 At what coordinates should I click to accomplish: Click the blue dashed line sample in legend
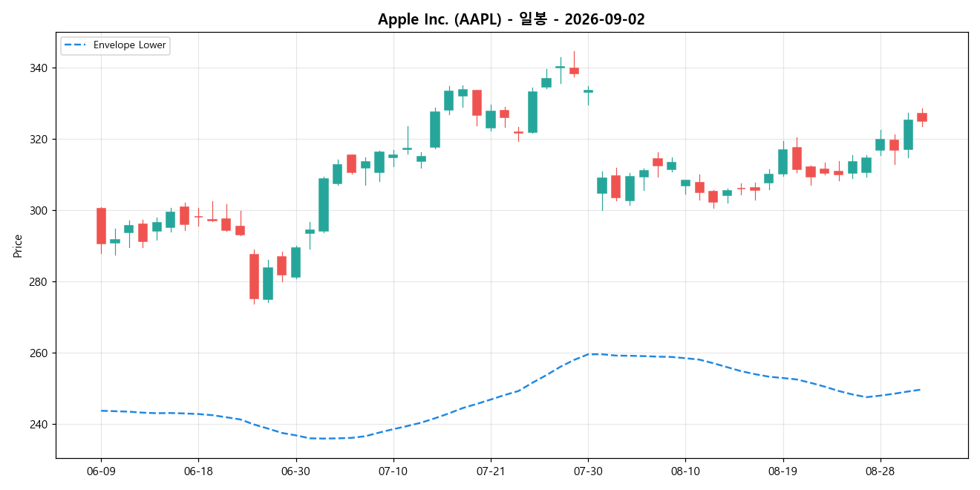tap(75, 45)
